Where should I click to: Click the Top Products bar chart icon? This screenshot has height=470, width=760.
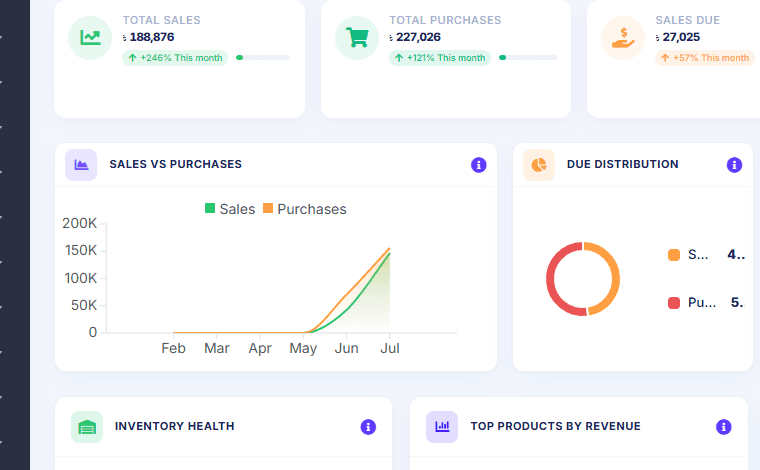442,427
